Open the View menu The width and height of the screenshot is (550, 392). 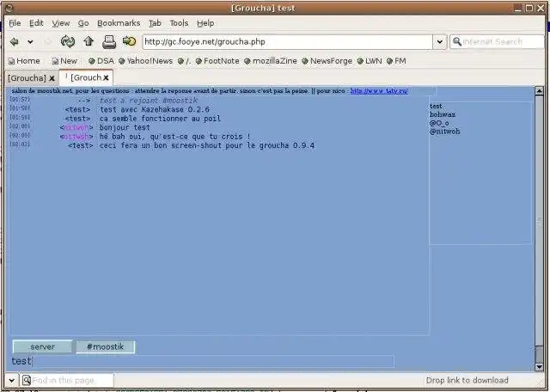61,23
